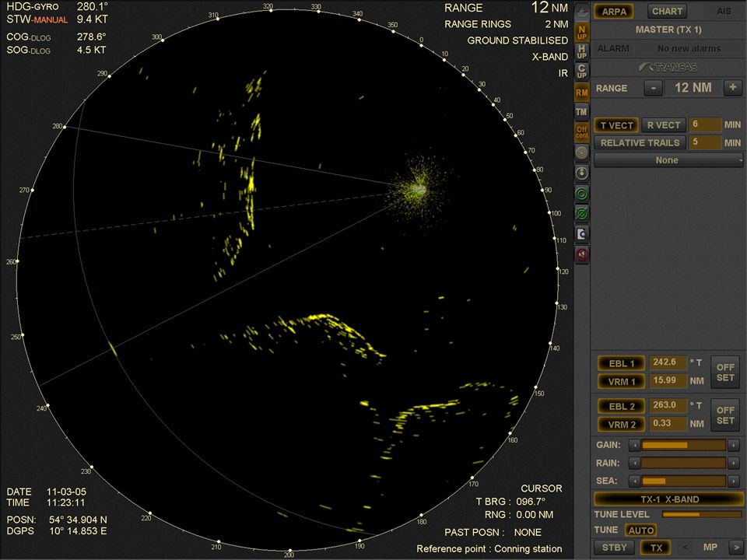Click the VRM 1 range value 15.99

[668, 381]
